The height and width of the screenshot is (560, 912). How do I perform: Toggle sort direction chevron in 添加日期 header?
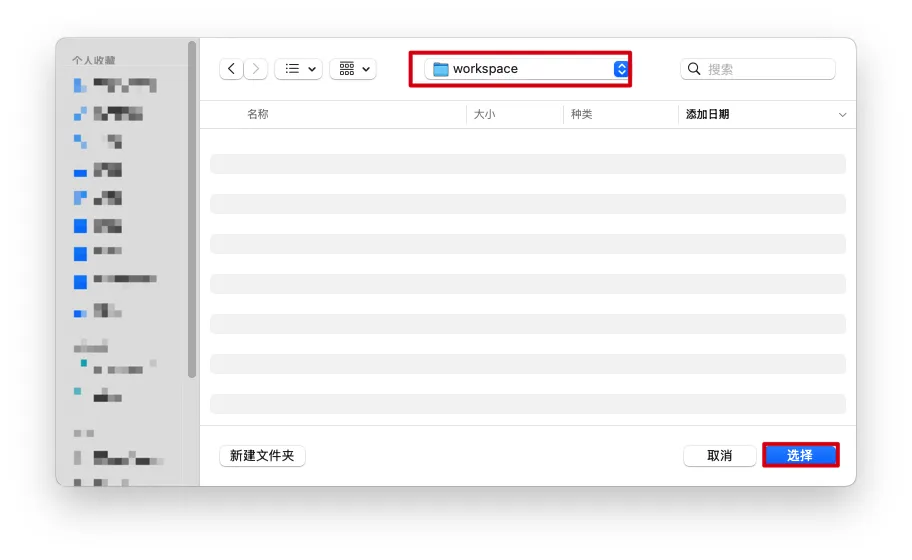click(x=842, y=115)
